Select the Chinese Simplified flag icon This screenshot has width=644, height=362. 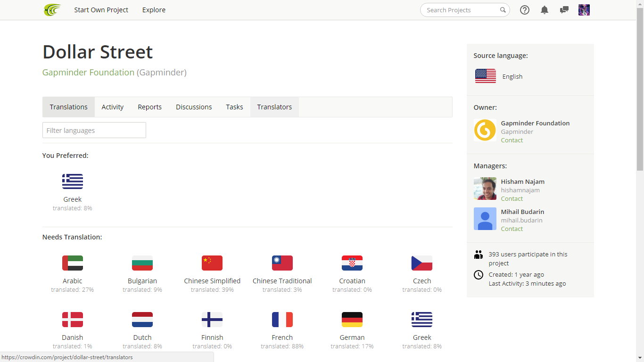click(x=212, y=263)
